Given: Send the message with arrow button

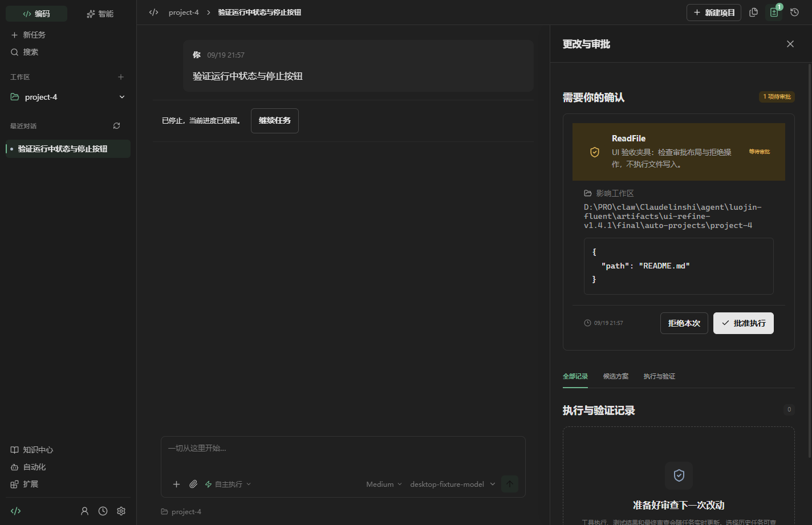Looking at the screenshot, I should (x=510, y=484).
